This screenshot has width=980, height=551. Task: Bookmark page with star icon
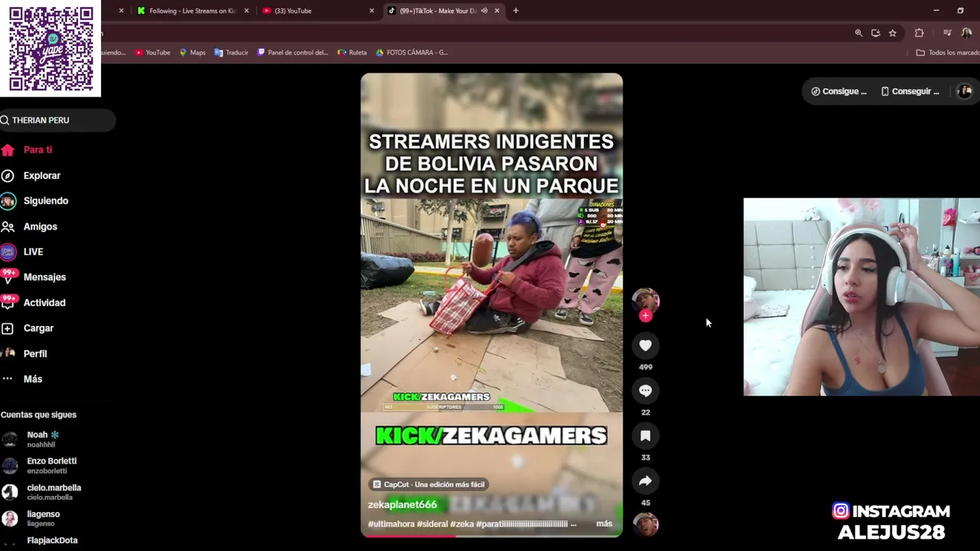click(893, 33)
